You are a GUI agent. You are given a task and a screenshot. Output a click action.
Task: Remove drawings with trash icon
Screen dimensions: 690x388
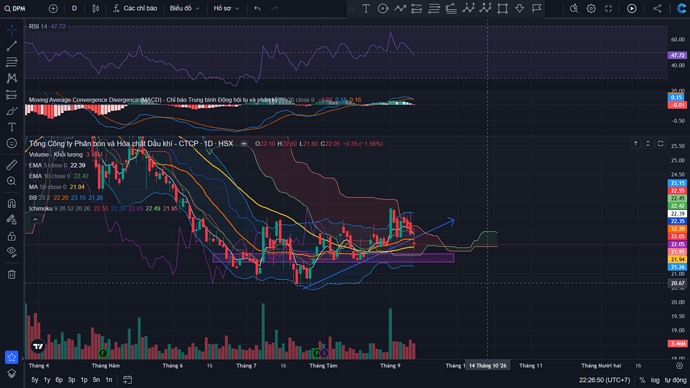tap(12, 275)
